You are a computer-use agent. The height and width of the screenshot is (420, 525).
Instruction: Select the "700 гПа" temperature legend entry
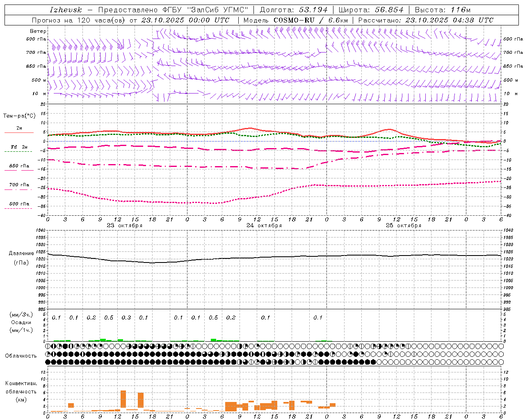pos(19,185)
